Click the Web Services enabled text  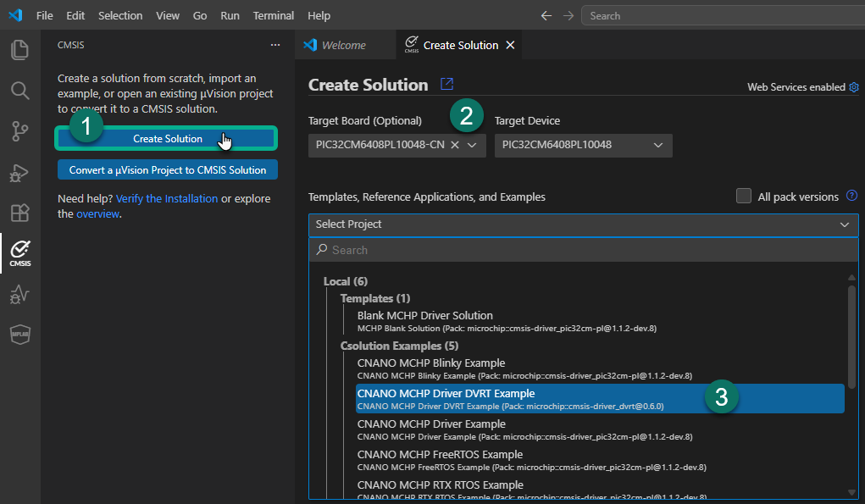(x=796, y=87)
